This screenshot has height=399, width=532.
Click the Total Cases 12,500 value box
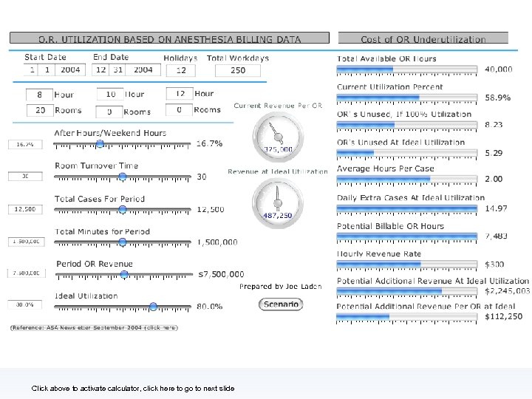tap(25, 209)
